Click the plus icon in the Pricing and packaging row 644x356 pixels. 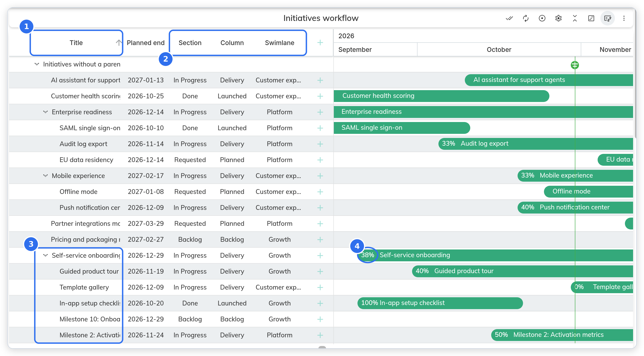tap(320, 240)
